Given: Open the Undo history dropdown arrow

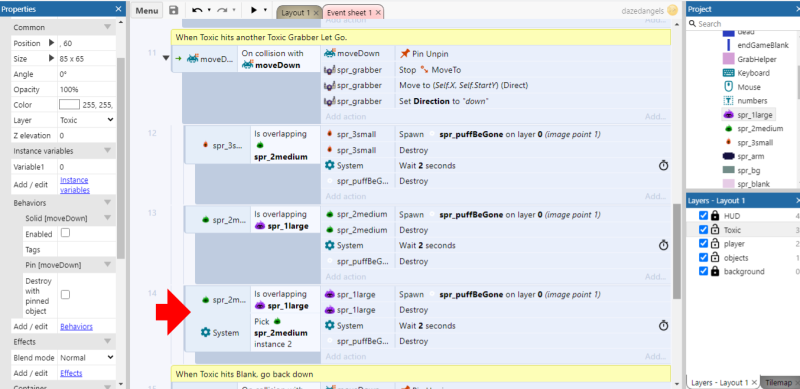Looking at the screenshot, I should click(x=209, y=10).
